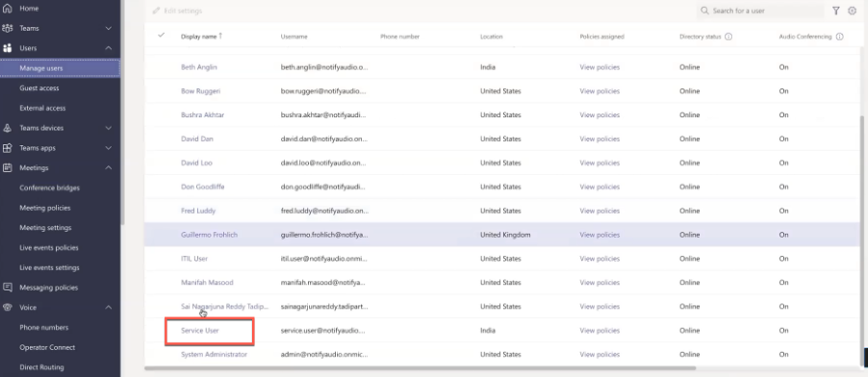868x377 pixels.
Task: Sort by Display name arrow
Action: pyautogui.click(x=221, y=36)
